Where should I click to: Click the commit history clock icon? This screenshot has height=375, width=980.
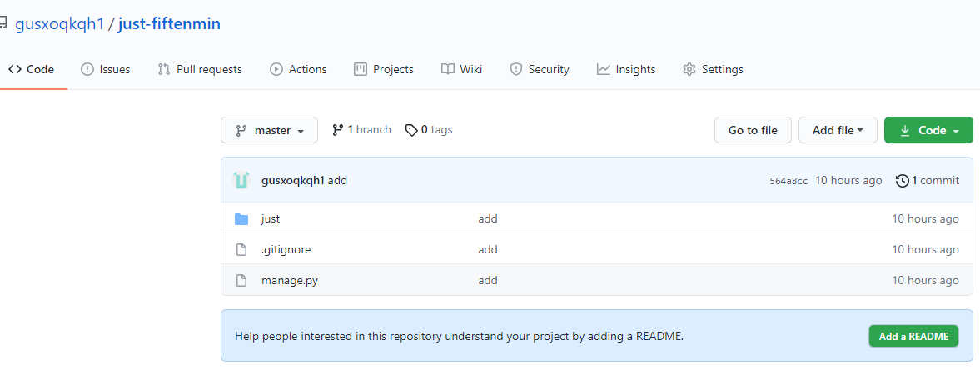[x=902, y=181]
